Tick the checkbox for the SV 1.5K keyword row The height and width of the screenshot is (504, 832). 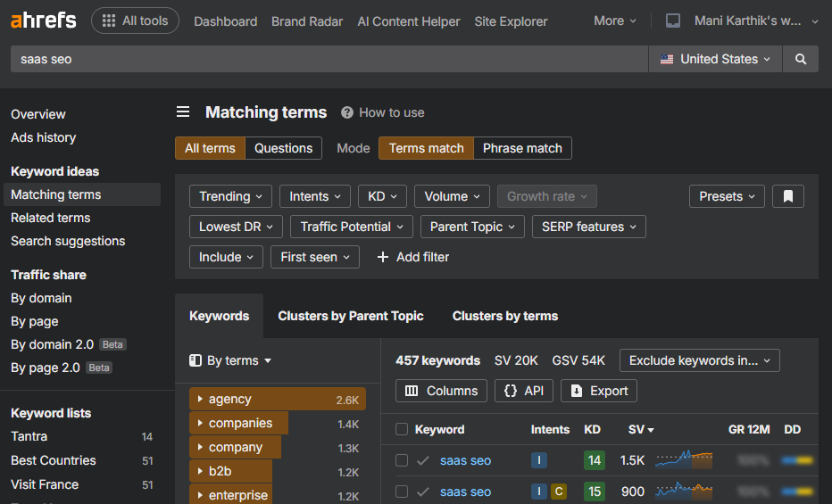(402, 460)
